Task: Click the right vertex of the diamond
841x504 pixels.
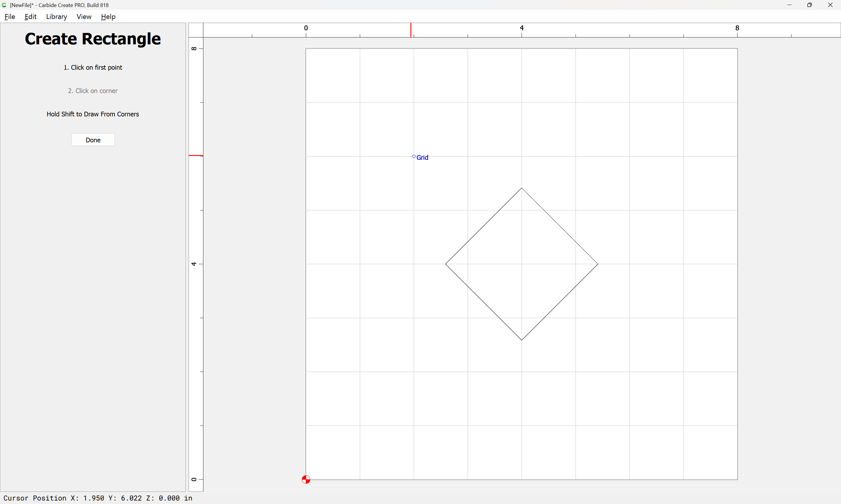Action: [x=597, y=264]
